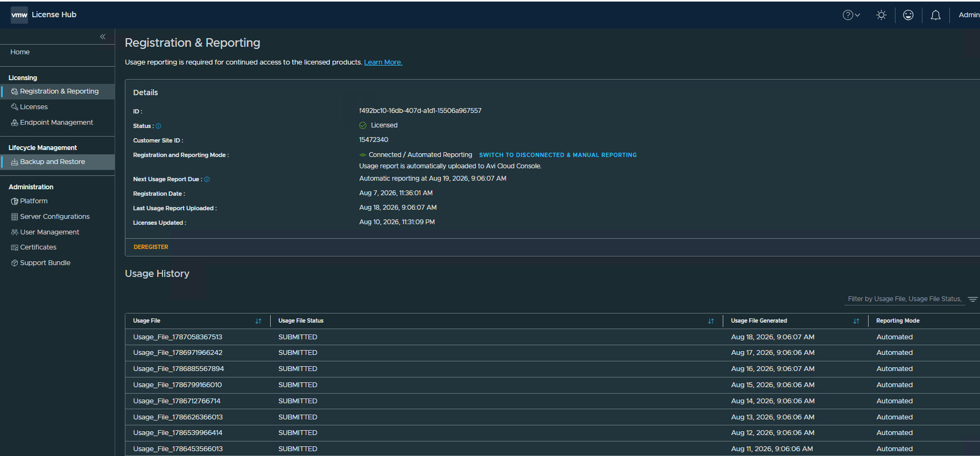Open the feedback smiley icon
The image size is (980, 456).
(x=908, y=15)
